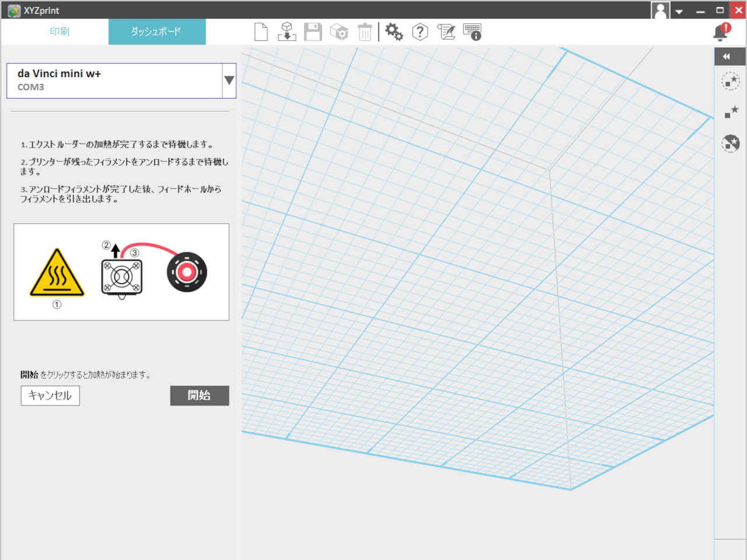Image resolution: width=747 pixels, height=560 pixels.
Task: Click the user account avatar icon
Action: pyautogui.click(x=660, y=10)
